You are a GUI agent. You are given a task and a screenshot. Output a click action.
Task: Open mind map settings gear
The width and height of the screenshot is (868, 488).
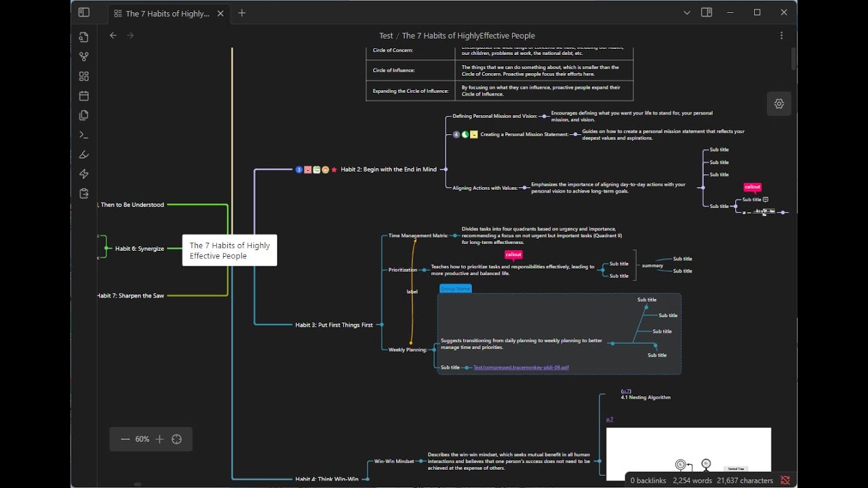[779, 104]
